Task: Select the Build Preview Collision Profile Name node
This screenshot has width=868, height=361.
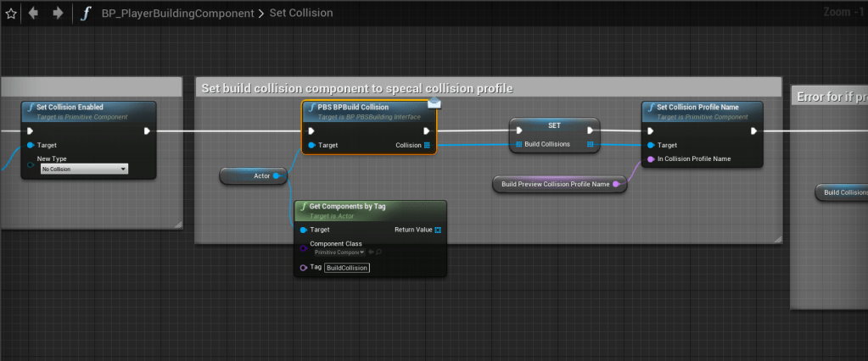Action: pos(556,184)
